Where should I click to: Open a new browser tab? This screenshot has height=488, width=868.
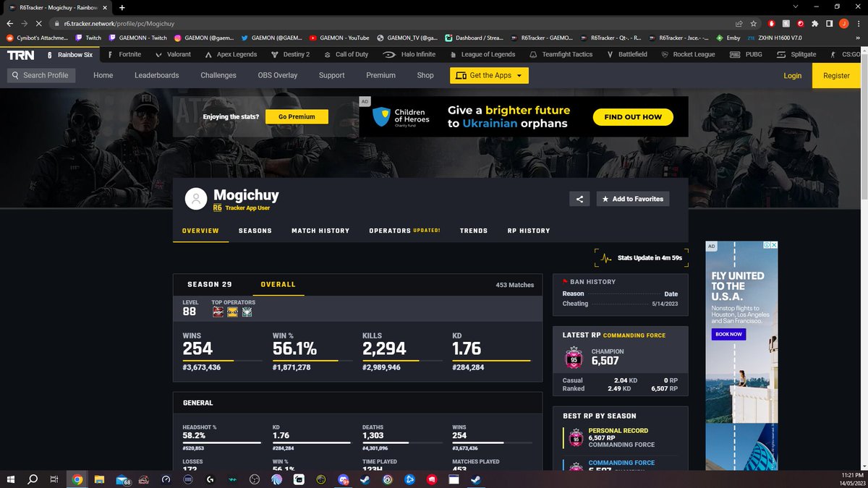pos(122,7)
